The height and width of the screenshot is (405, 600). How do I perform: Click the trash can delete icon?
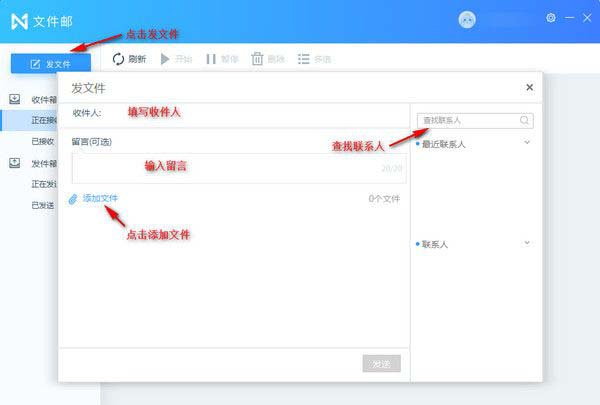pyautogui.click(x=257, y=59)
